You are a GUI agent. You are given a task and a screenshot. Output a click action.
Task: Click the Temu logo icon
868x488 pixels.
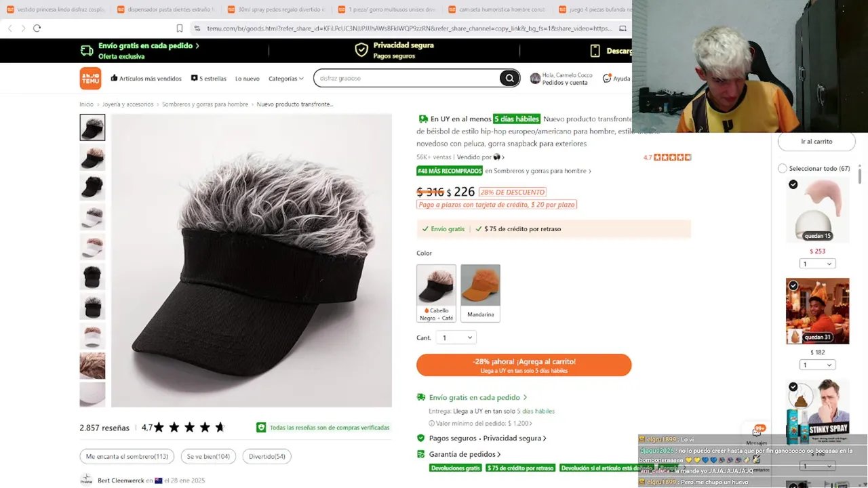coord(90,79)
